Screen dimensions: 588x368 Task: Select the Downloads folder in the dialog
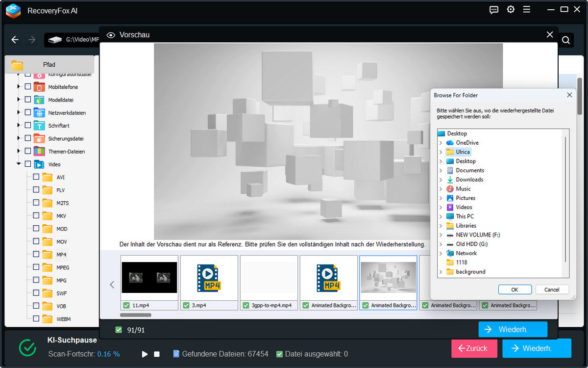469,180
